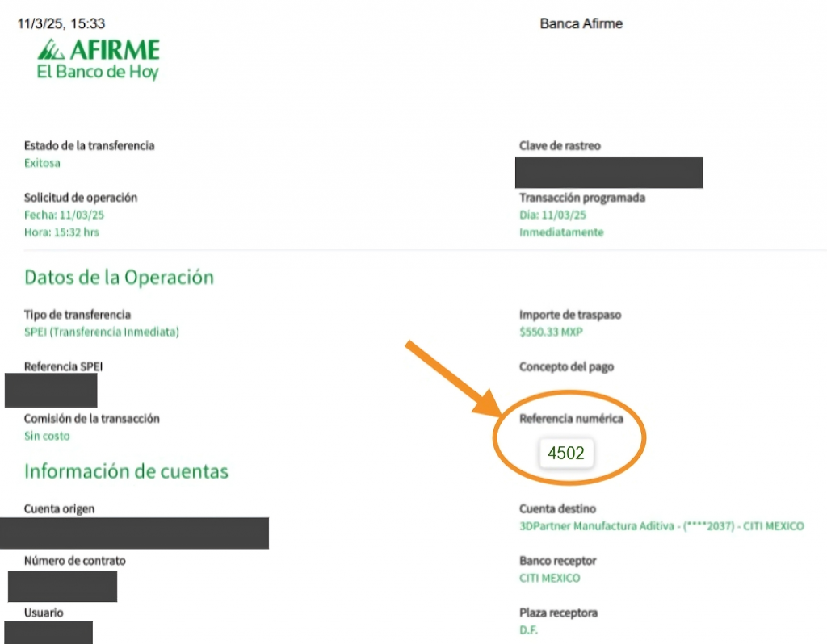Select "SPEI (Transferencia Inmediata)" transfer type
This screenshot has width=827, height=644.
[x=102, y=332]
